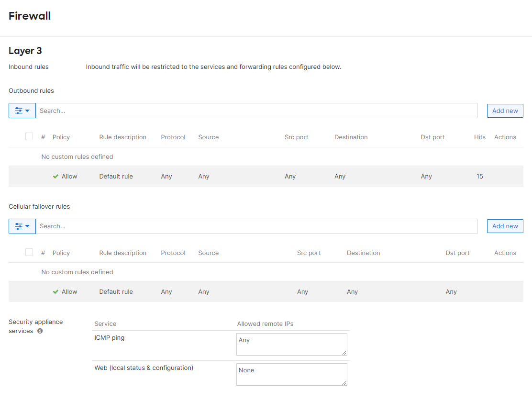Sort Outbound rules by the Policy column
The image size is (532, 402).
point(61,137)
